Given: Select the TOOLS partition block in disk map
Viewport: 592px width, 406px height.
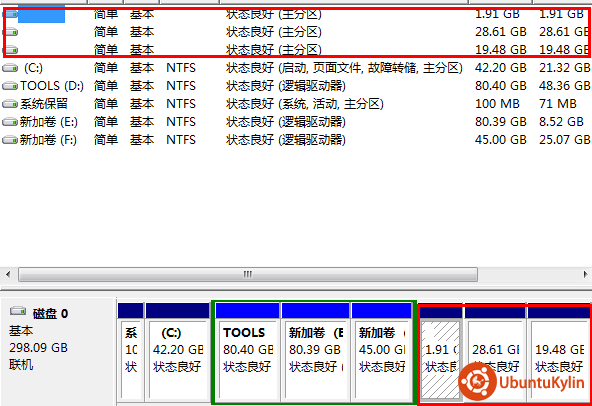Looking at the screenshot, I should (x=247, y=351).
